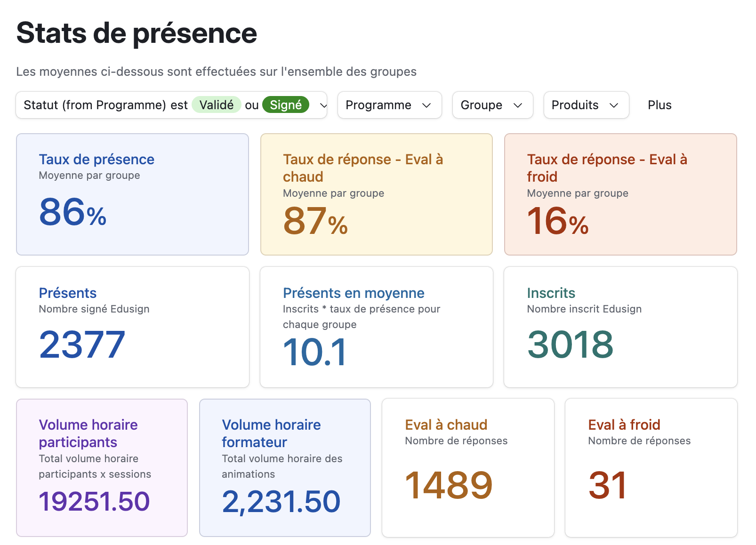Click Volume horaire formateur title

tap(271, 433)
